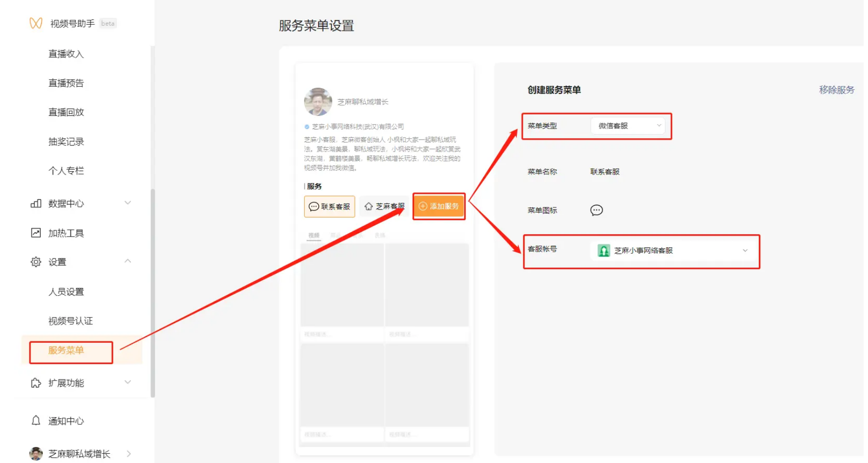Screen dimensions: 868x463
Task: Open 抽奖记录 in the sidebar
Action: (66, 142)
